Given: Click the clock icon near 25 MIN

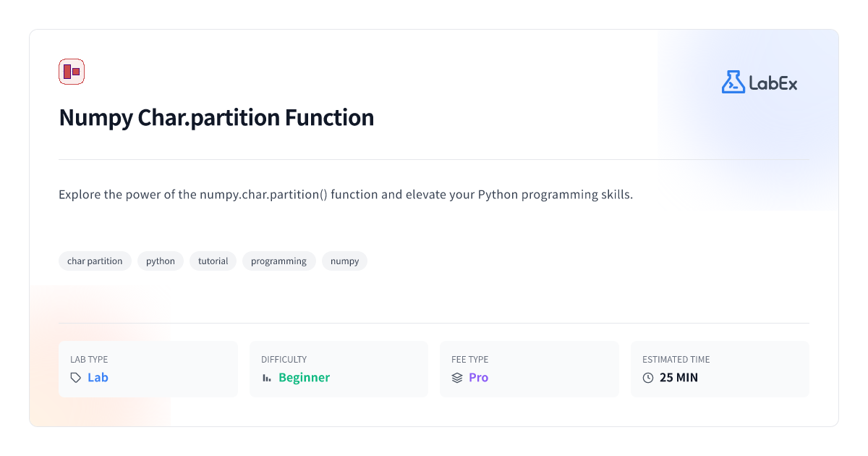Looking at the screenshot, I should click(648, 378).
